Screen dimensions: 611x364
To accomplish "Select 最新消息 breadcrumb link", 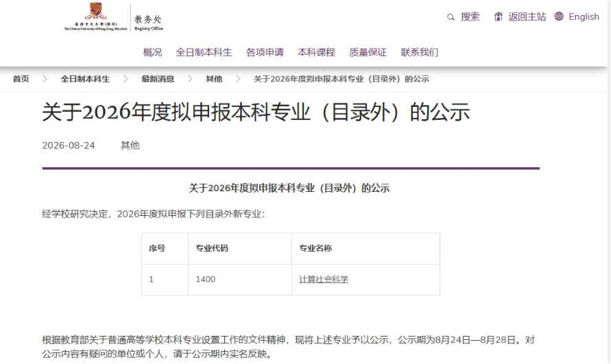I will point(158,79).
